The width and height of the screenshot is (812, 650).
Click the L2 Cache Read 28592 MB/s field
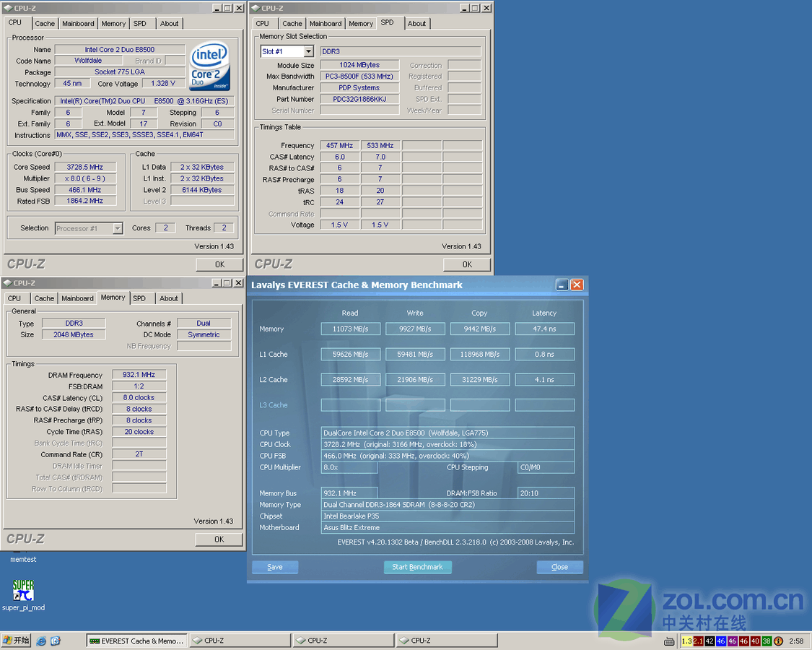[351, 380]
